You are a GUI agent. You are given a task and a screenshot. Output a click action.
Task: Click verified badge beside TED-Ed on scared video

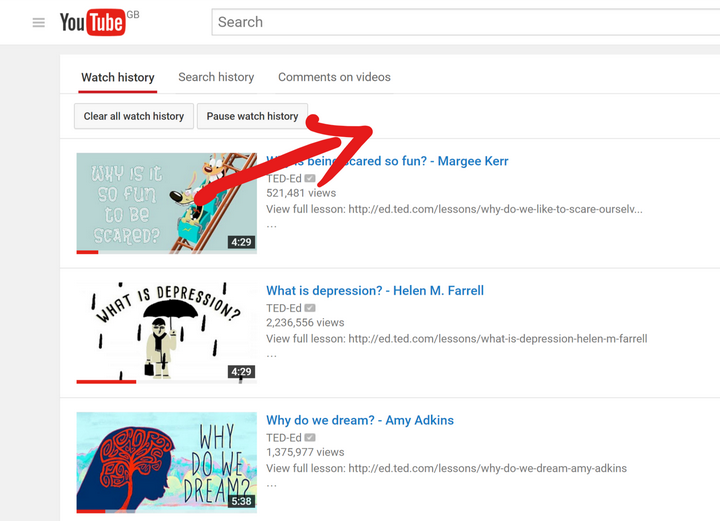(x=310, y=179)
